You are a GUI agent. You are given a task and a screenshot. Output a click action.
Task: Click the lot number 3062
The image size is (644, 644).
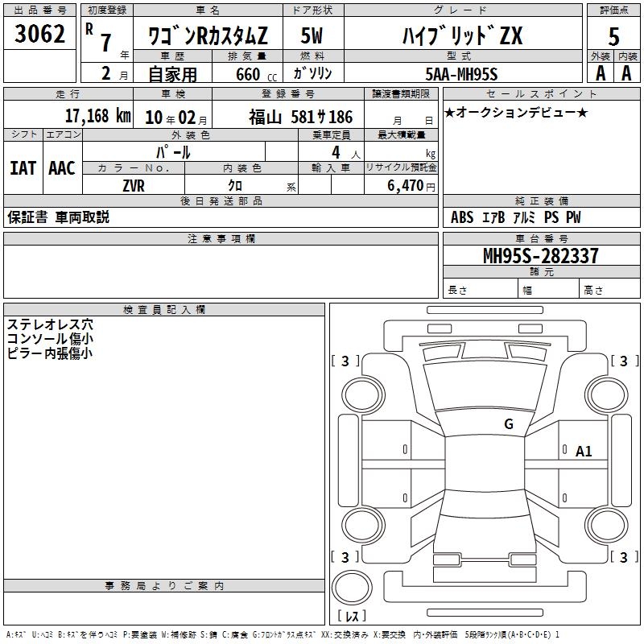[x=40, y=35]
